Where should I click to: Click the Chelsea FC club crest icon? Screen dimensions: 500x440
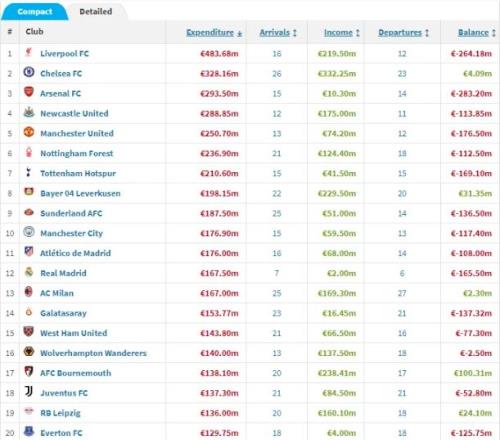(29, 72)
